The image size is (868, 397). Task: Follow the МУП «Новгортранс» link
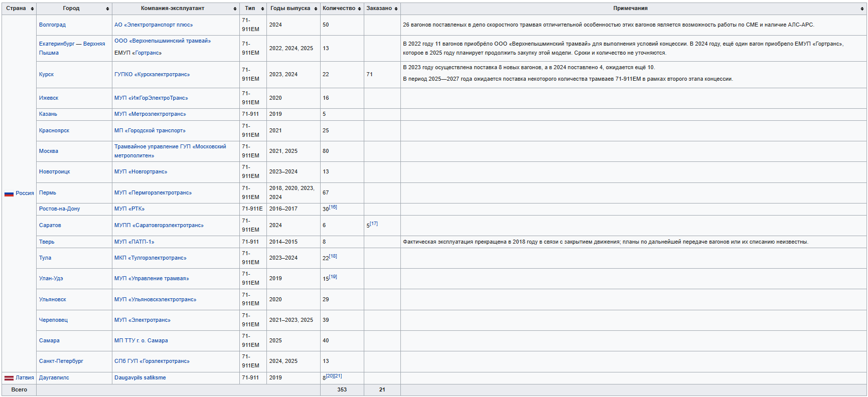(141, 171)
